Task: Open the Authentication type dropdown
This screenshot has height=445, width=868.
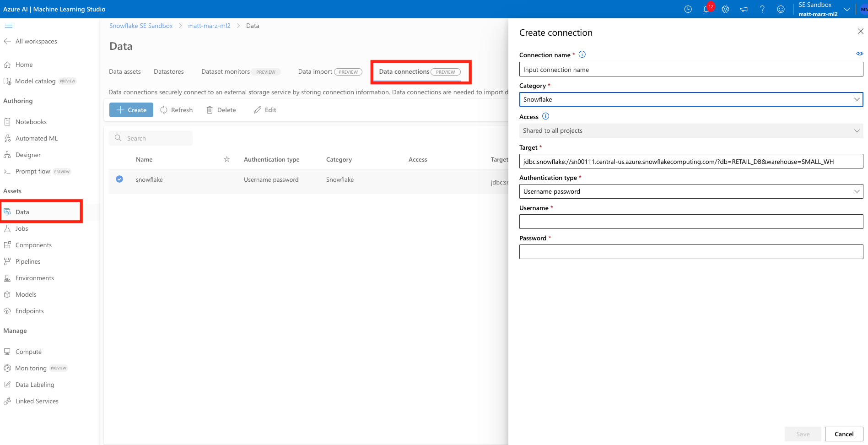Action: coord(691,191)
